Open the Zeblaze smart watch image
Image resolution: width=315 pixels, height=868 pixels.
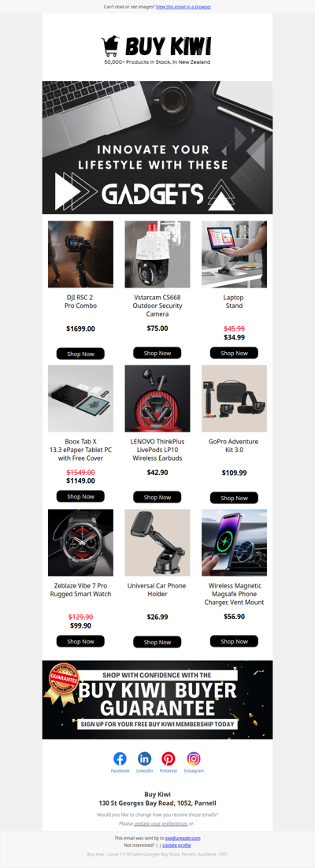(81, 543)
